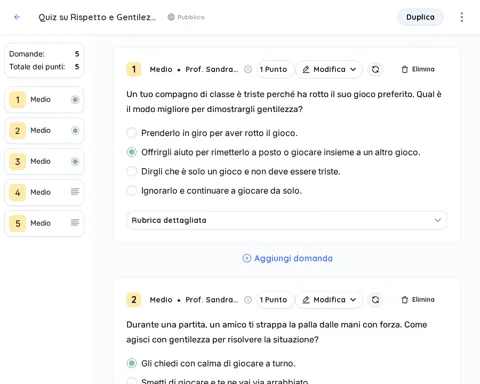Click the multiple-choice icon on sidebar item 3
This screenshot has width=480, height=384.
(x=75, y=162)
